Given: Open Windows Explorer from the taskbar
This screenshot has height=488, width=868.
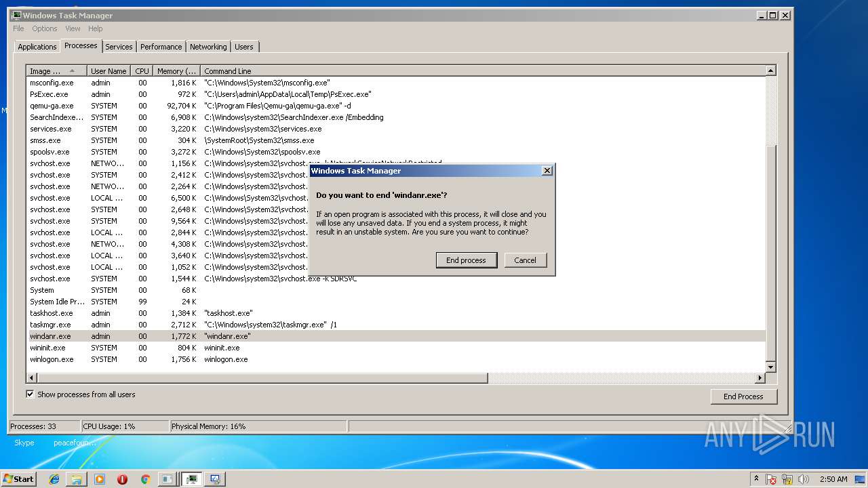Looking at the screenshot, I should click(77, 479).
